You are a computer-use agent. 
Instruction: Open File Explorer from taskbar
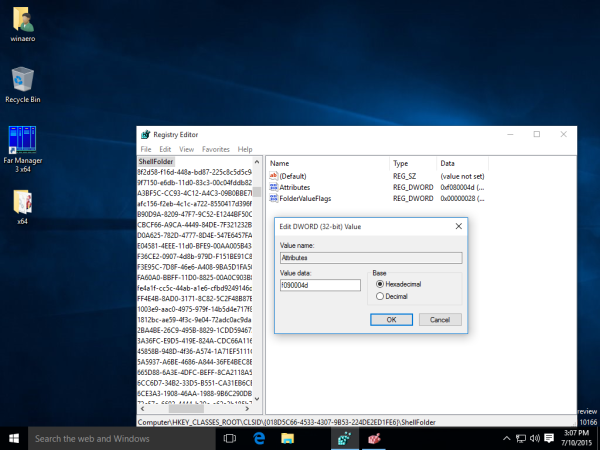(287, 439)
